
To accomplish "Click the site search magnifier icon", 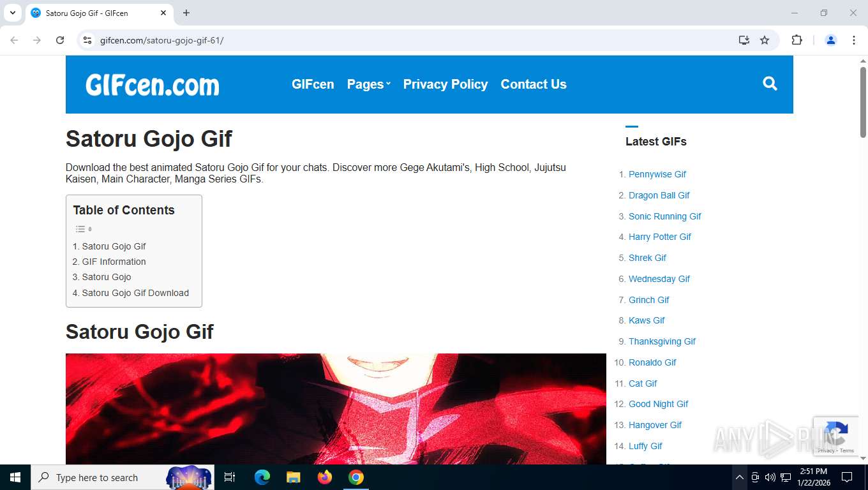I will point(770,84).
